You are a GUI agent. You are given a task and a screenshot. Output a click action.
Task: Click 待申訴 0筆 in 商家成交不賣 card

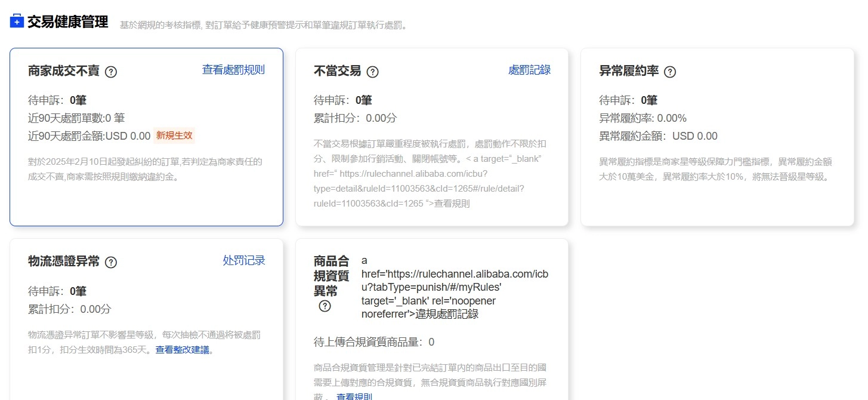[57, 100]
